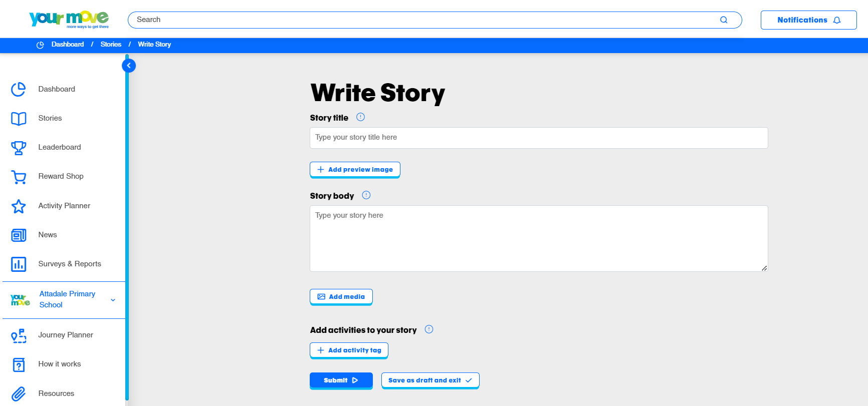The height and width of the screenshot is (406, 868).
Task: Click Add activity tag button
Action: click(x=349, y=350)
